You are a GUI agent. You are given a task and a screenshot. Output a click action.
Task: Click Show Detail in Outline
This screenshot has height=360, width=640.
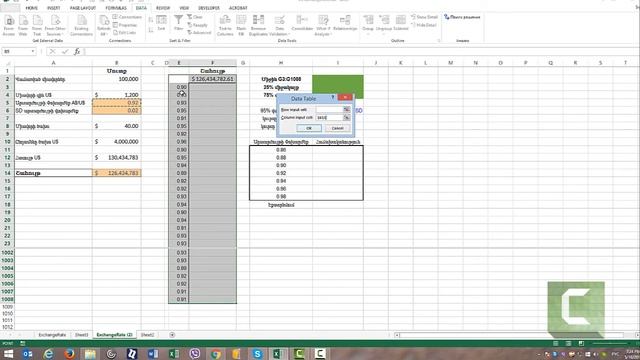pyautogui.click(x=424, y=17)
